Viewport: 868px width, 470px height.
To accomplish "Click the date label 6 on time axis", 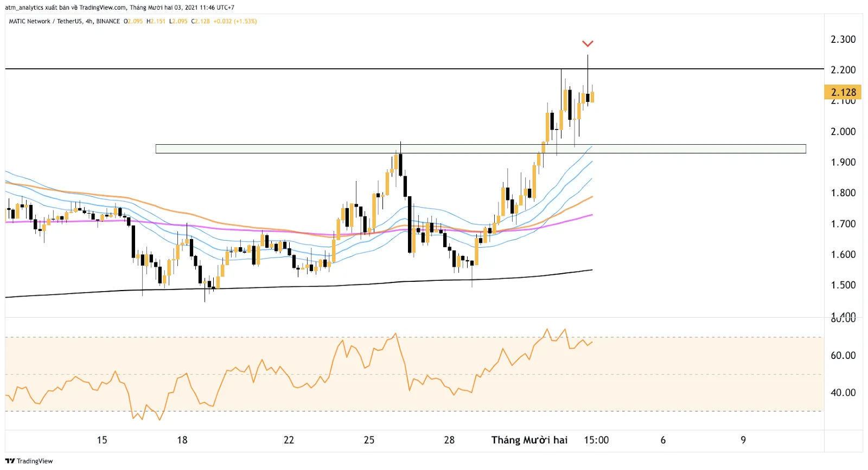I will tap(663, 440).
